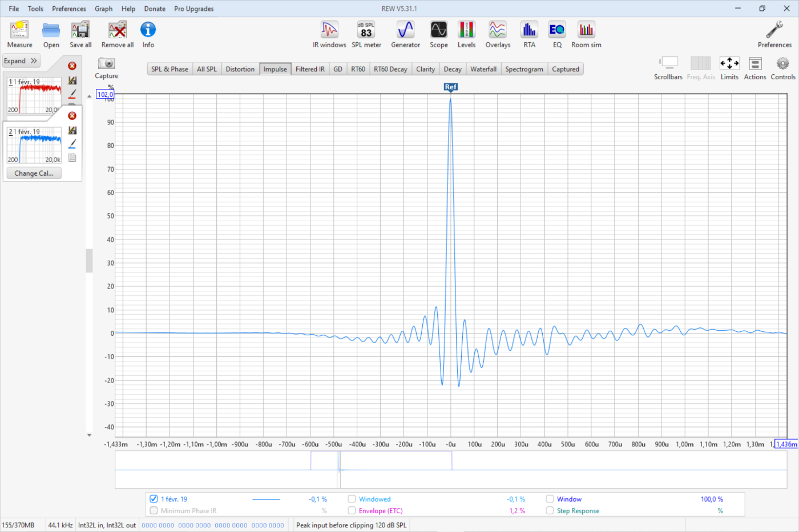Click the Change Cal... button
Image resolution: width=799 pixels, height=532 pixels.
tap(34, 173)
